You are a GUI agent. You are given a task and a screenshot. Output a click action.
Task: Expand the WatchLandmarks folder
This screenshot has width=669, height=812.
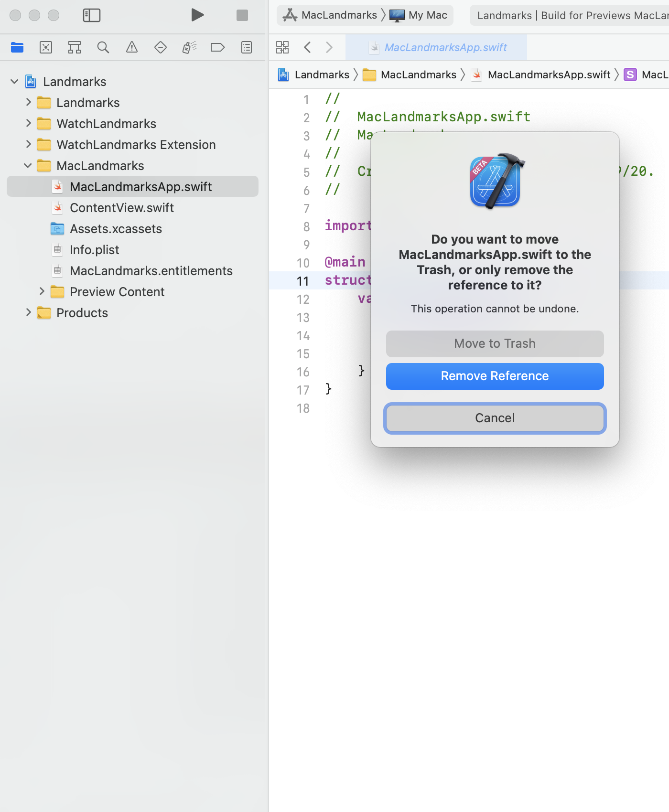click(28, 123)
